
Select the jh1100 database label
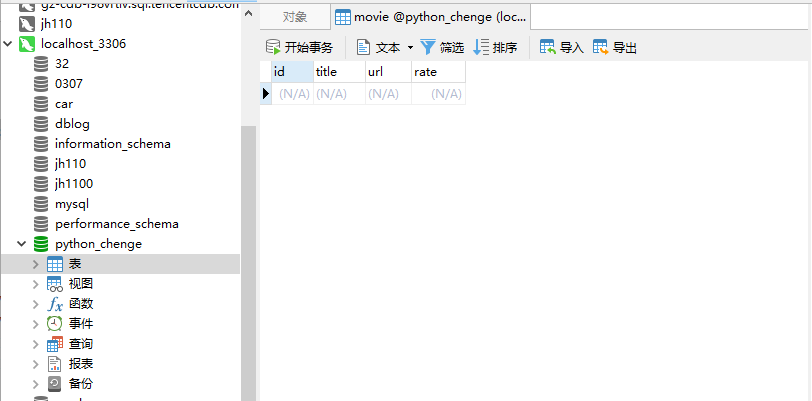coord(74,184)
